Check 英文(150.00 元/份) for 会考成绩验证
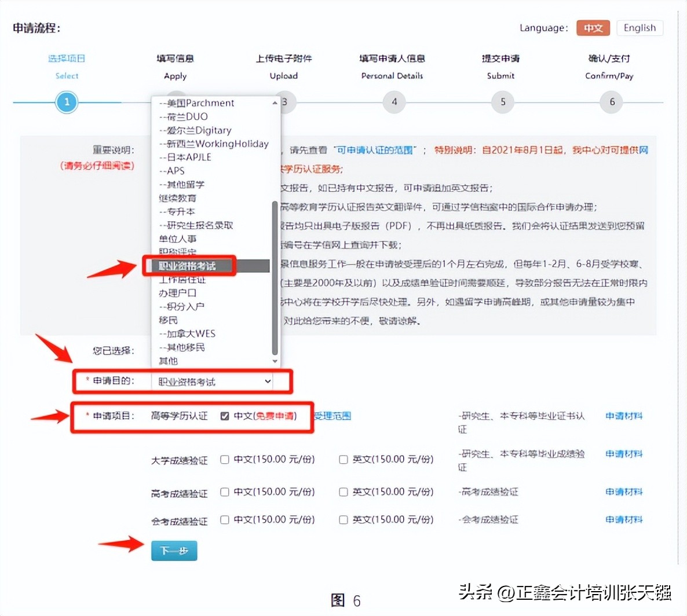The width and height of the screenshot is (687, 616). (343, 519)
